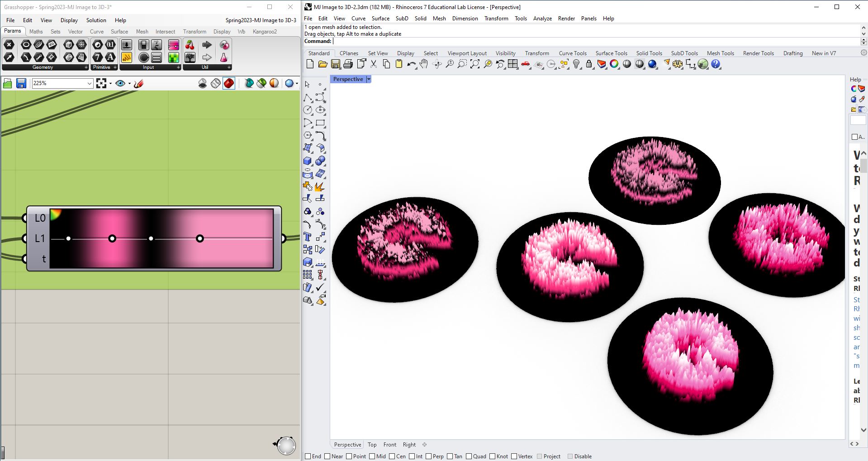Viewport: 868px width, 461px height.
Task: Launch Grasshopper from the green Rhino toolbar icon
Action: [703, 64]
